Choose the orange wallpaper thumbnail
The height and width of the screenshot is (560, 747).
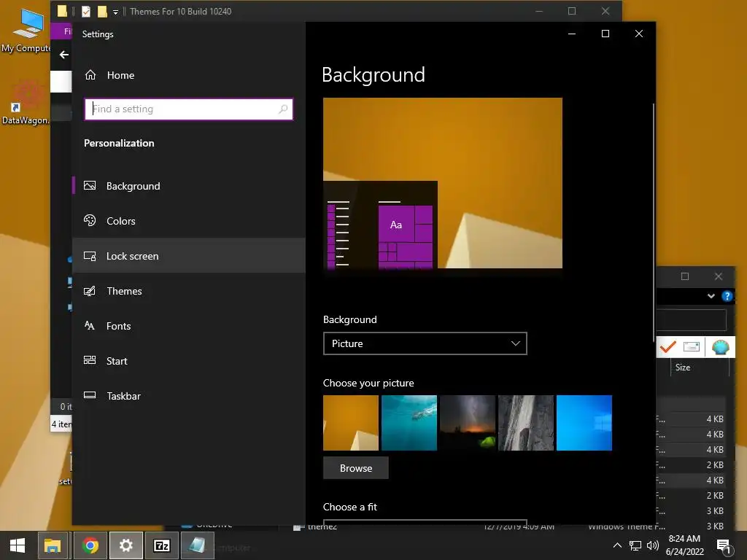pyautogui.click(x=351, y=423)
